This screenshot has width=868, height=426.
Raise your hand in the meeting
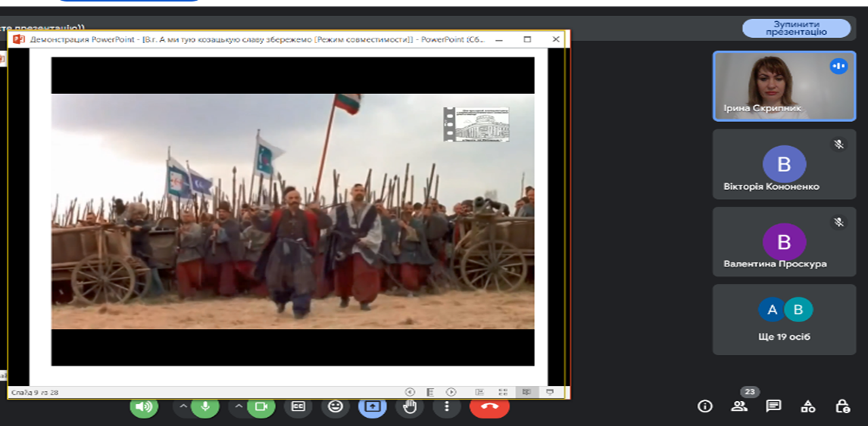tap(410, 406)
